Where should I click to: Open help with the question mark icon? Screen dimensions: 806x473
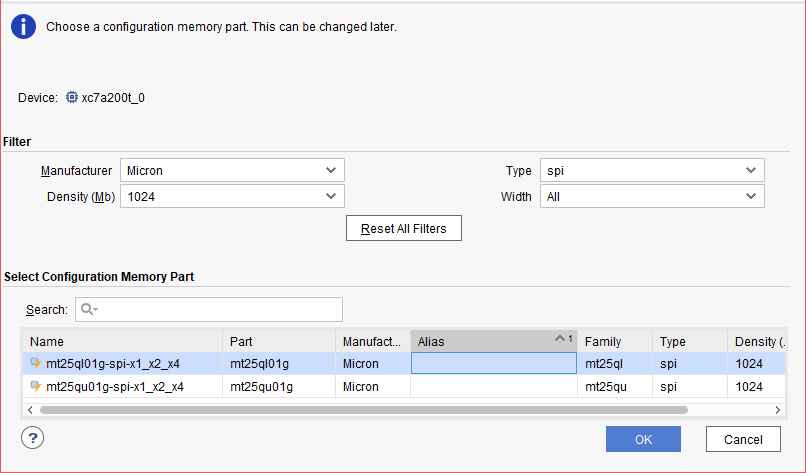point(33,438)
